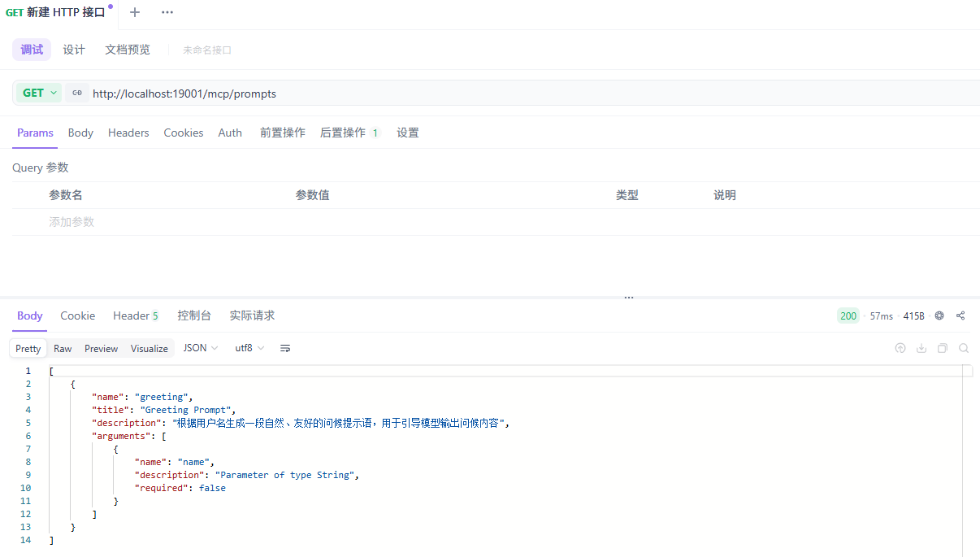The width and height of the screenshot is (980, 557).
Task: Click the 说明 column header
Action: click(x=725, y=195)
